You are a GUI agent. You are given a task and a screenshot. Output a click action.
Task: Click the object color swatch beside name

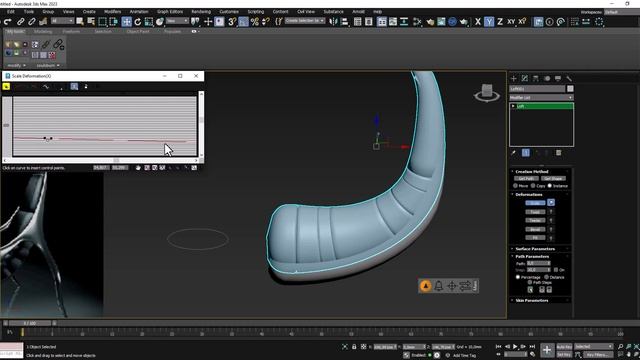[570, 89]
